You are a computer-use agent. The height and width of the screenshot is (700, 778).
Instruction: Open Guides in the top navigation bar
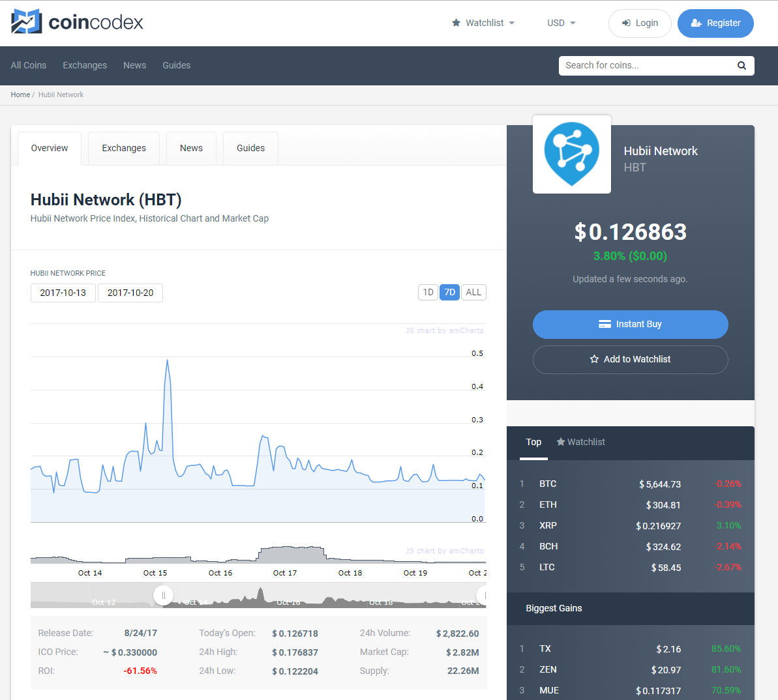177,65
